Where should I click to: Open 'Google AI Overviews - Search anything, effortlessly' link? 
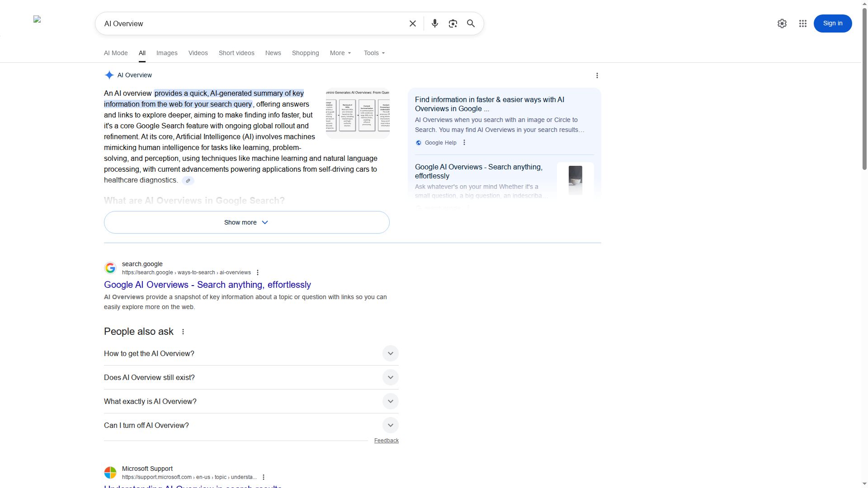pyautogui.click(x=207, y=285)
